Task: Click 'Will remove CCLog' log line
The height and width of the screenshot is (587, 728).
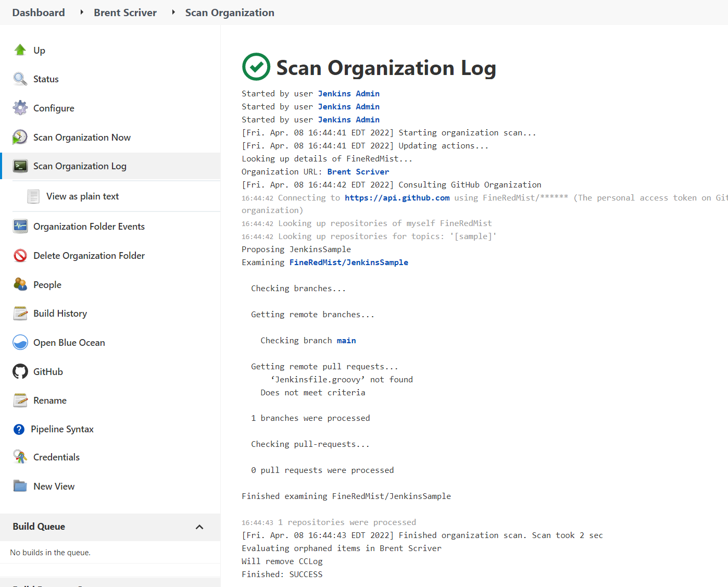Action: pyautogui.click(x=282, y=561)
